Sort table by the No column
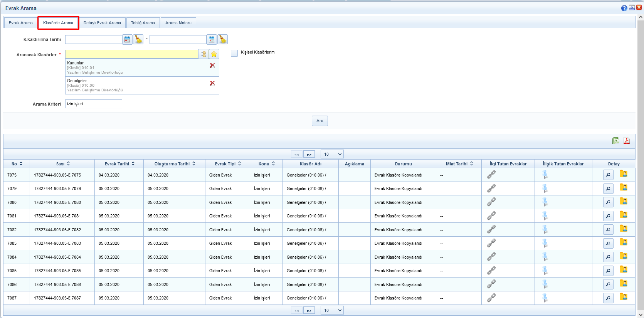The image size is (644, 318). point(17,164)
